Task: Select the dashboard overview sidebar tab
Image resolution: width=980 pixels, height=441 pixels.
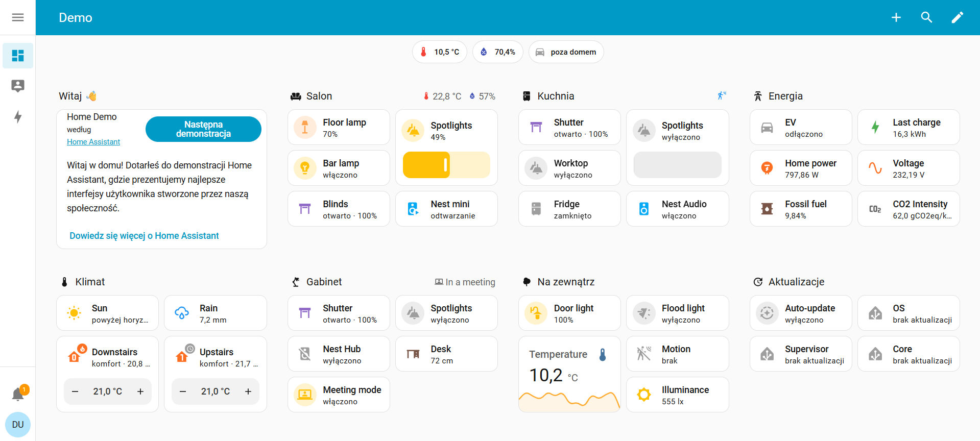Action: 18,56
